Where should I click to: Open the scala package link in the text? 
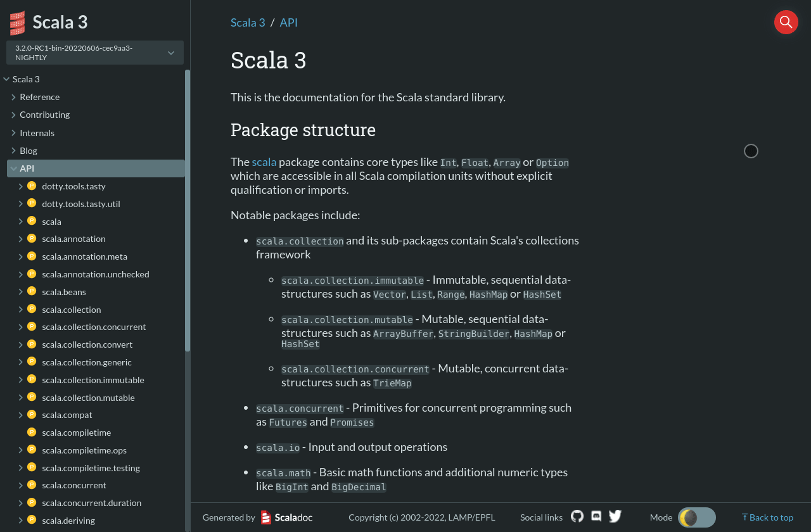[264, 162]
